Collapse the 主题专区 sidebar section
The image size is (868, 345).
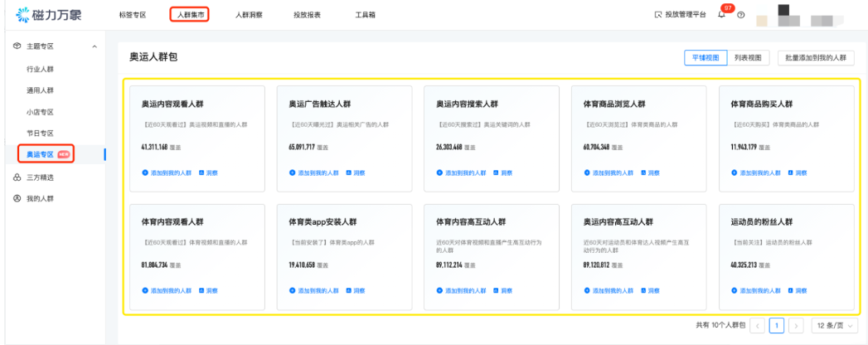(x=95, y=46)
